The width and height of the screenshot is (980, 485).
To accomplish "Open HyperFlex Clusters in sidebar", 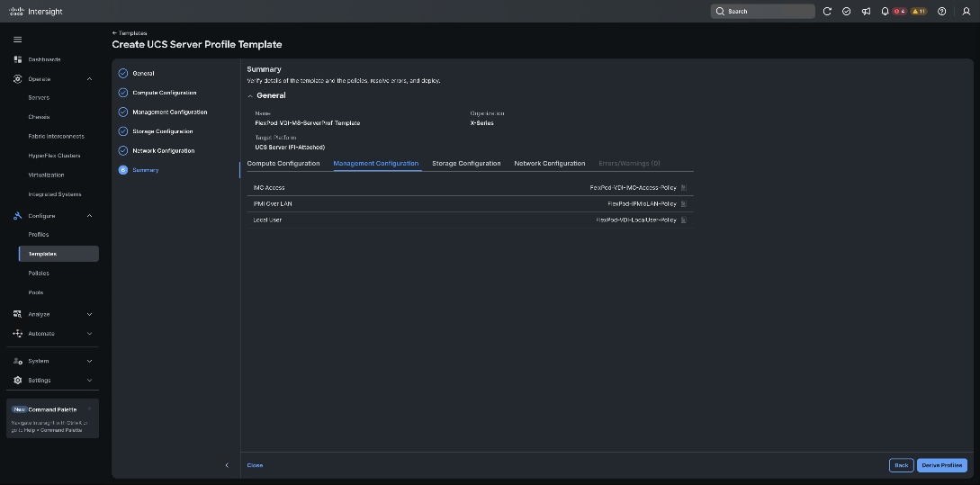I will 54,156.
